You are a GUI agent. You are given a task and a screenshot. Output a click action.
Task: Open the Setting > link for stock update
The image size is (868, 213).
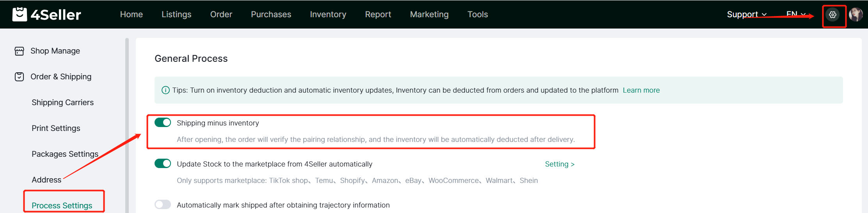click(559, 164)
